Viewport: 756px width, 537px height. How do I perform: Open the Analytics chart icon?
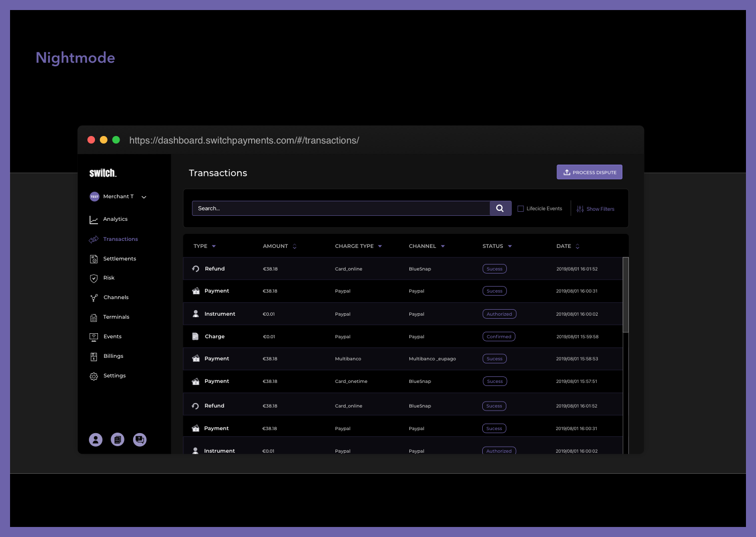point(93,220)
